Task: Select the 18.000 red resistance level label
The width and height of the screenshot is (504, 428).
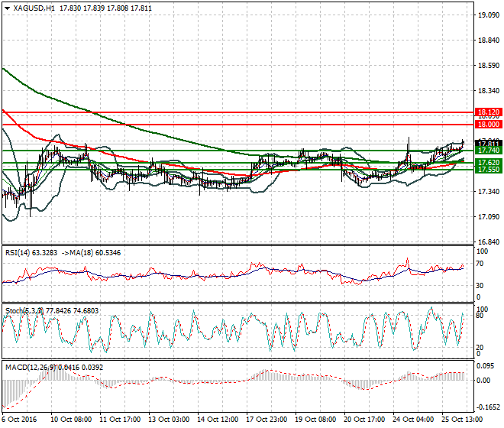Action: click(x=488, y=125)
